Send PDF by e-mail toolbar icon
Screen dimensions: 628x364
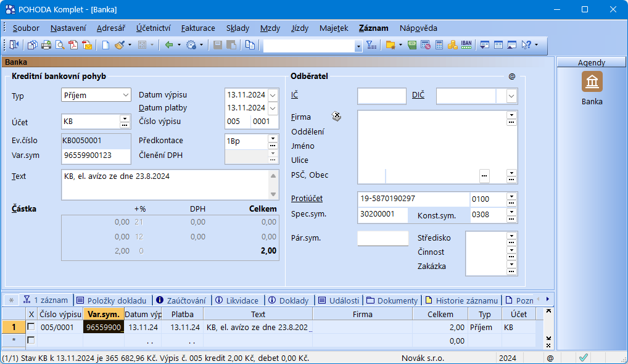(x=87, y=45)
